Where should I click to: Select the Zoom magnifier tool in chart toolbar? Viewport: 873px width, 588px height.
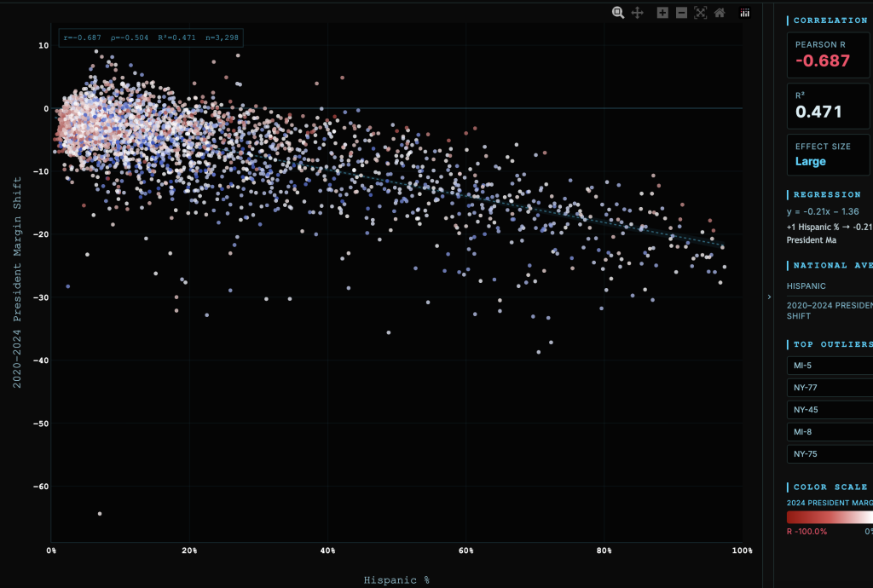pyautogui.click(x=618, y=13)
